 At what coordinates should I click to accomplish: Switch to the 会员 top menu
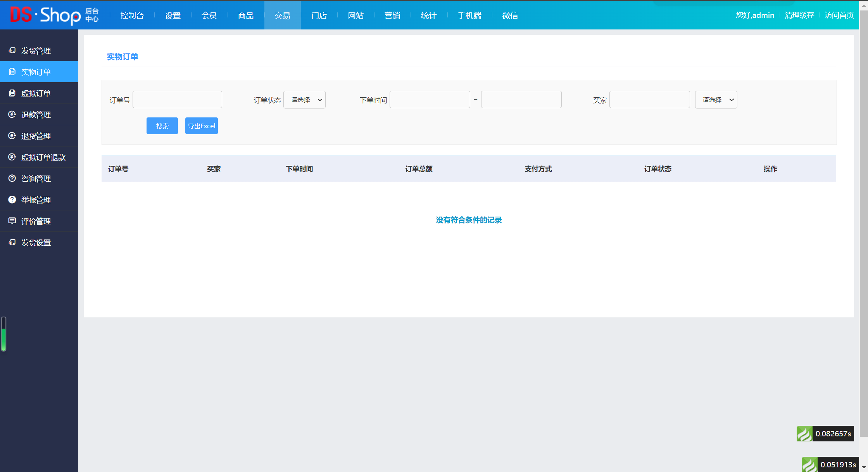(x=209, y=16)
